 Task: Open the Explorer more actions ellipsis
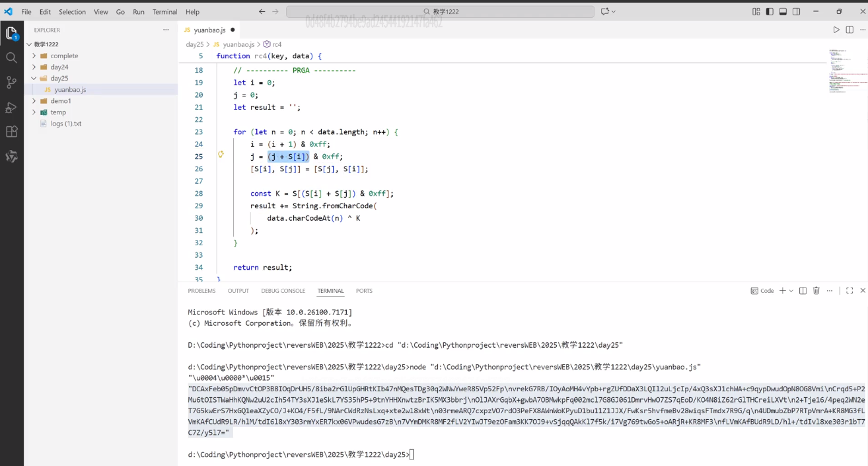click(x=166, y=30)
